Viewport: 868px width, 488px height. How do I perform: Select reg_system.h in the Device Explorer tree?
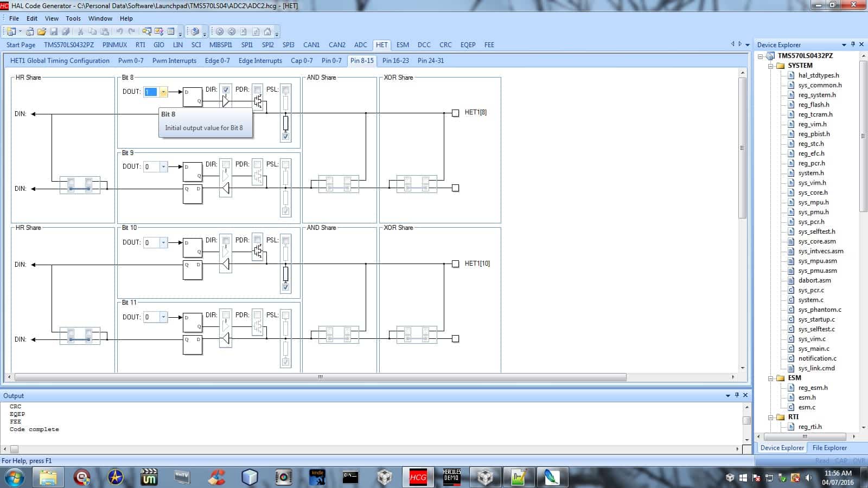816,95
